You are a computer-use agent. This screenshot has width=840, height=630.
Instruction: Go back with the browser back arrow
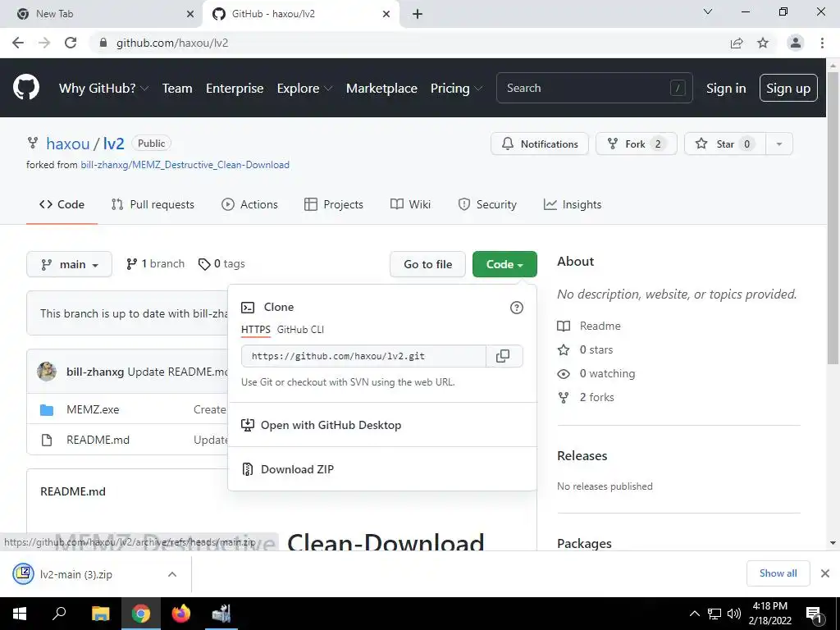tap(18, 43)
